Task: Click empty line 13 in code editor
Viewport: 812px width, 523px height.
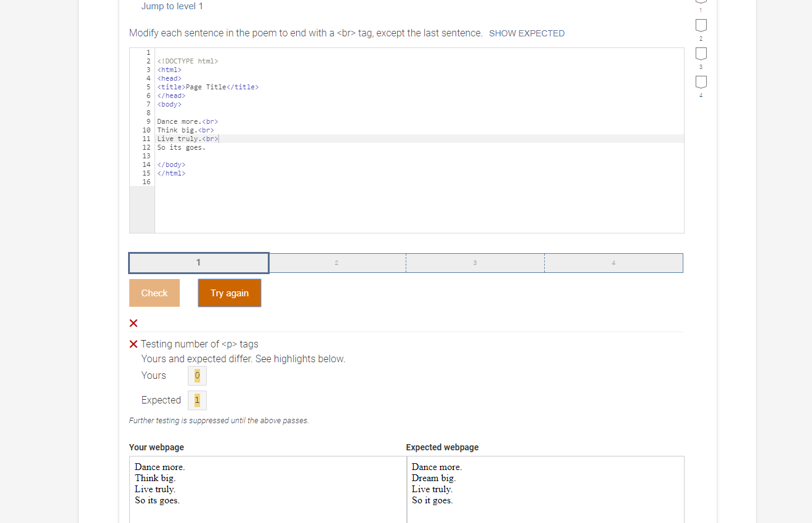Action: click(x=419, y=156)
